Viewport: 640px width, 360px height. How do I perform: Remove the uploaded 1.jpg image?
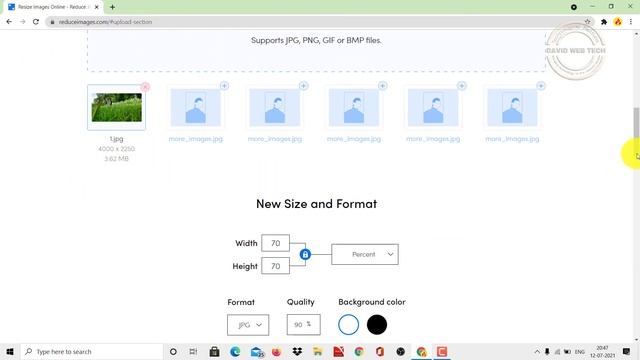point(145,87)
